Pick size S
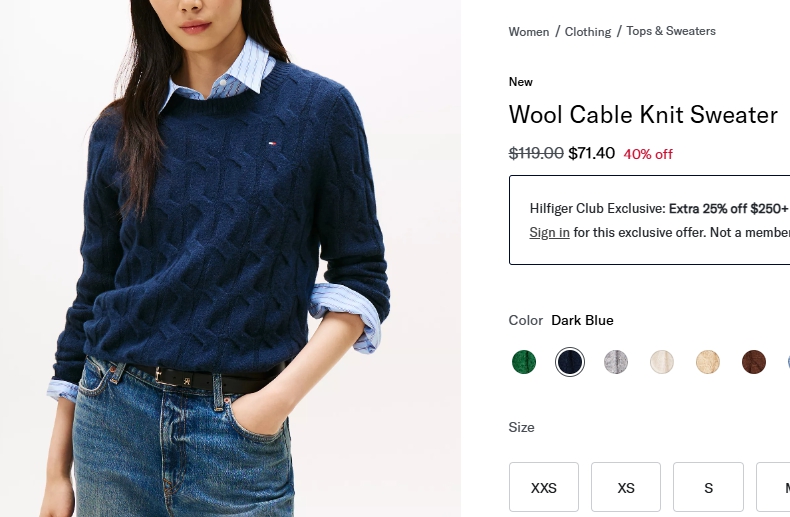Viewport: 790px width, 517px height. point(708,488)
